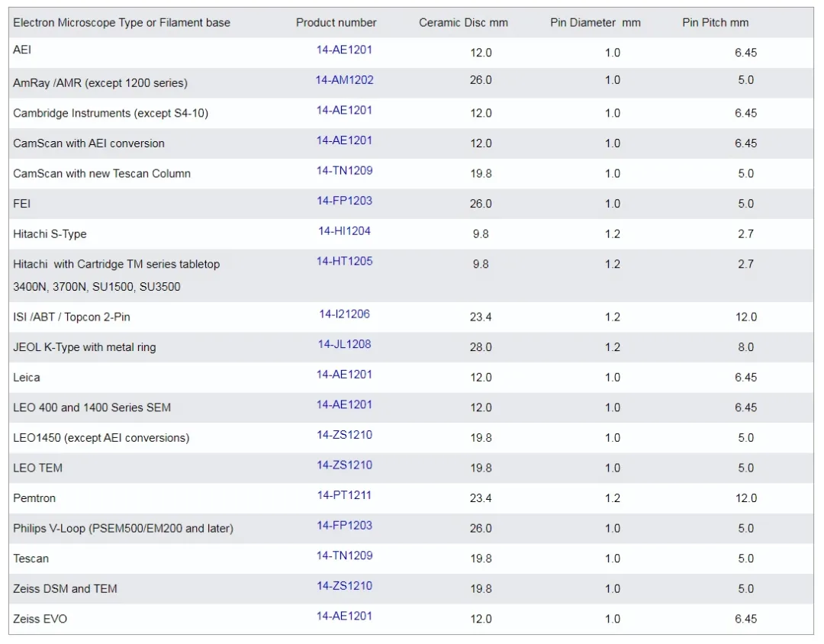Open product link 14-PT1211 for Pemtron

pyautogui.click(x=344, y=495)
